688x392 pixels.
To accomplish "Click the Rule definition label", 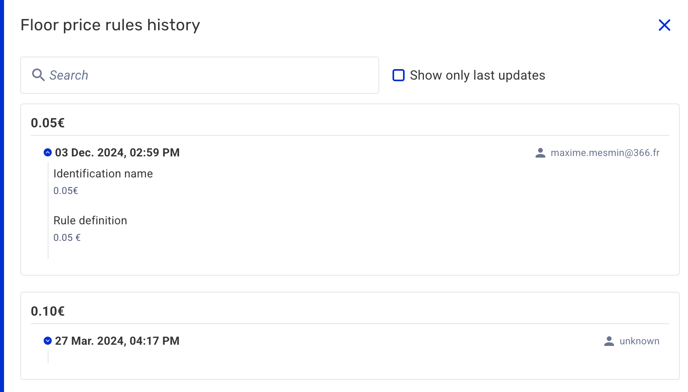I will click(90, 220).
